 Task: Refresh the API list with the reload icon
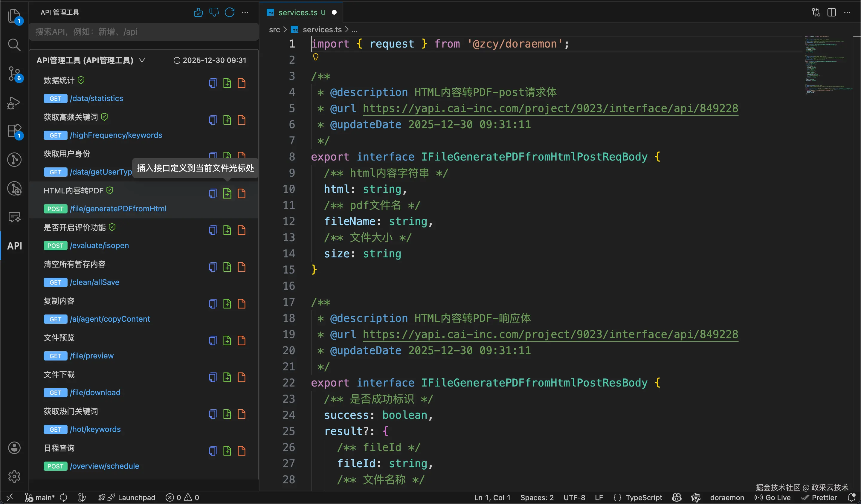pos(230,13)
